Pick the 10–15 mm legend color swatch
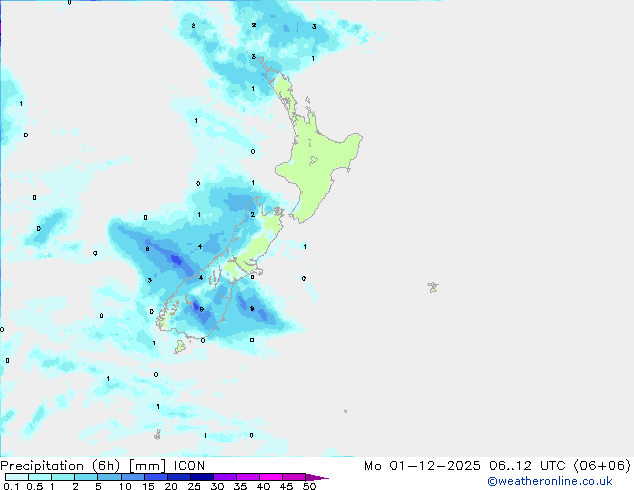Screen dimensions: 634x490 coord(133,477)
